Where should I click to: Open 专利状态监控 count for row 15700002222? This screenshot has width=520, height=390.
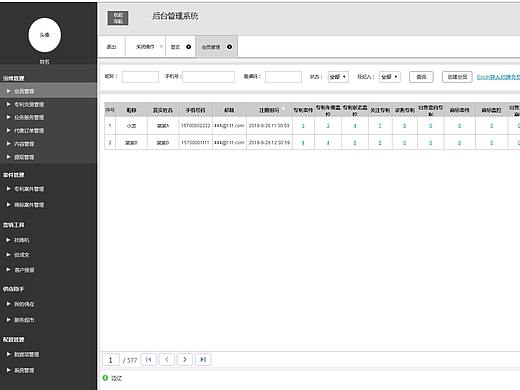tap(355, 126)
